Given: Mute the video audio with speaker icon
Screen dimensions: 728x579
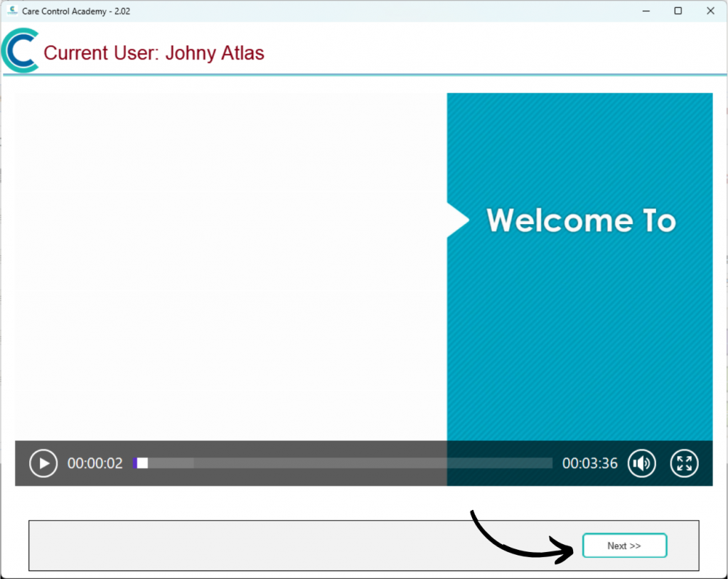Looking at the screenshot, I should pyautogui.click(x=642, y=464).
